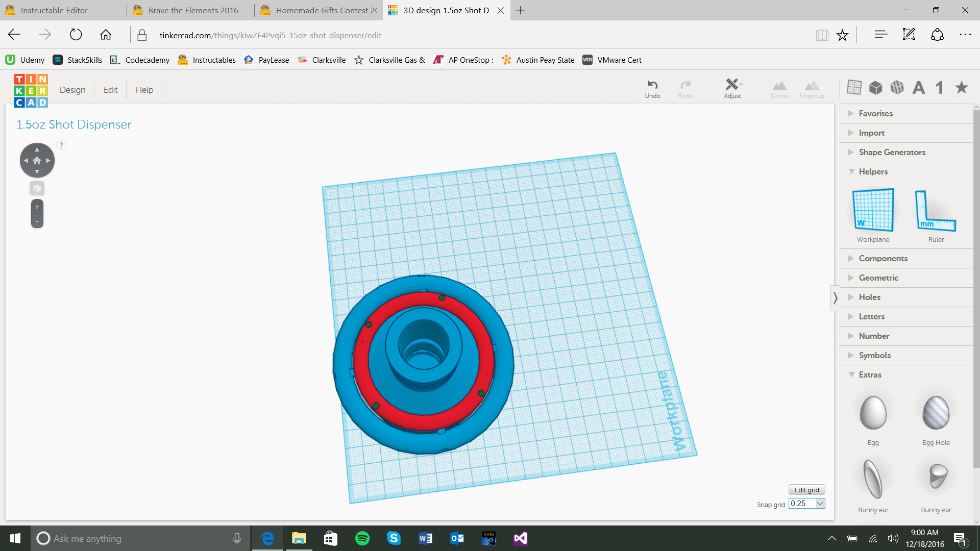The height and width of the screenshot is (551, 980).
Task: Show the Letters shapes icon in toolbar
Action: pos(919,88)
